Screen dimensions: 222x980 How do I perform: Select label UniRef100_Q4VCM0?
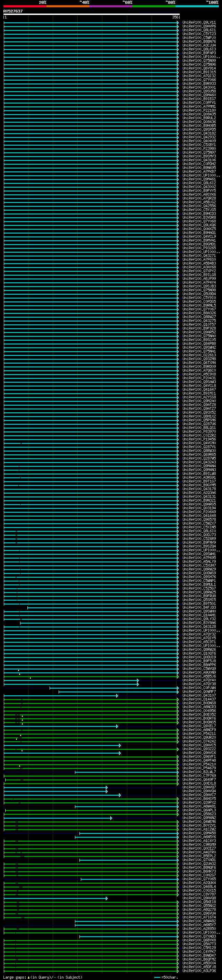pos(199,443)
